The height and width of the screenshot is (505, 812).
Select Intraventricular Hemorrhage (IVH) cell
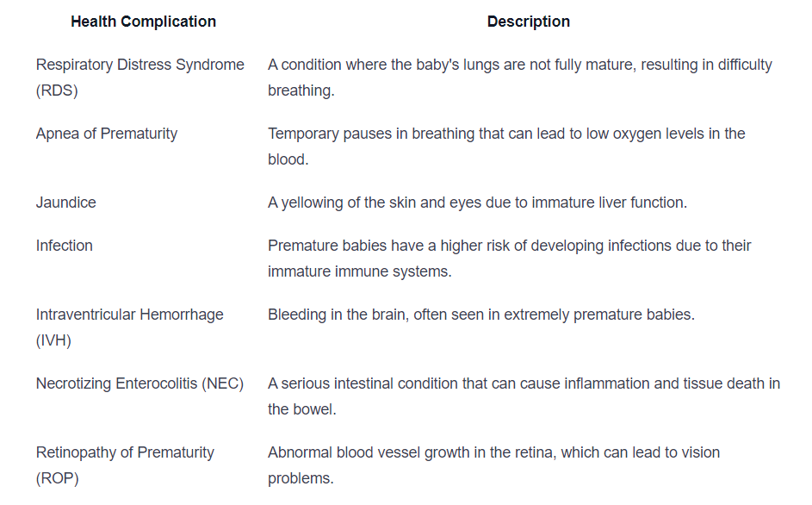coord(129,327)
